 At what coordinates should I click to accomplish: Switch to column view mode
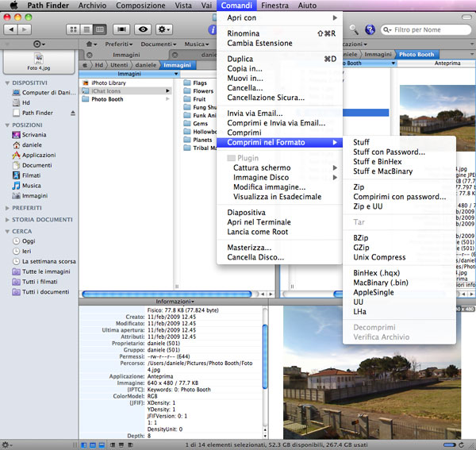click(99, 29)
